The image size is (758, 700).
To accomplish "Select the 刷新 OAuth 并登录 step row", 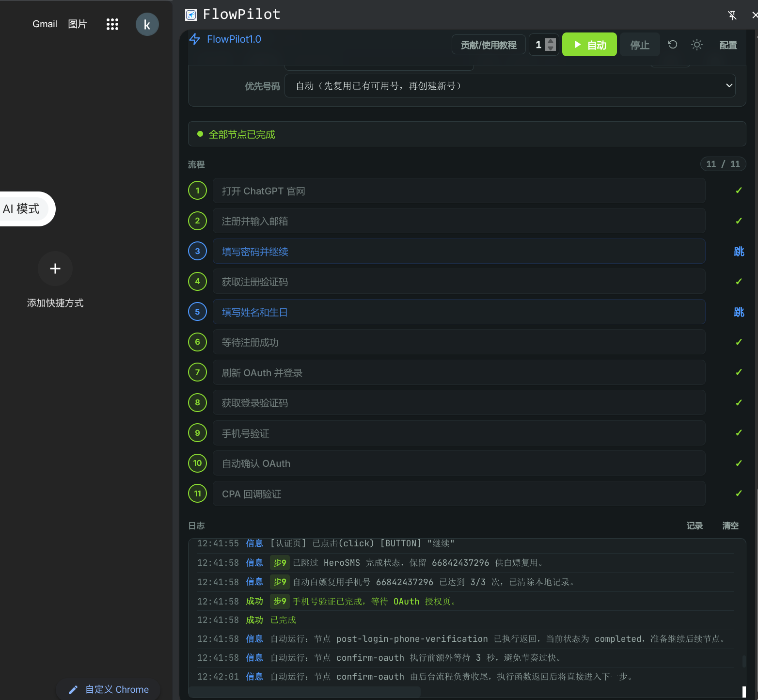I will 459,372.
